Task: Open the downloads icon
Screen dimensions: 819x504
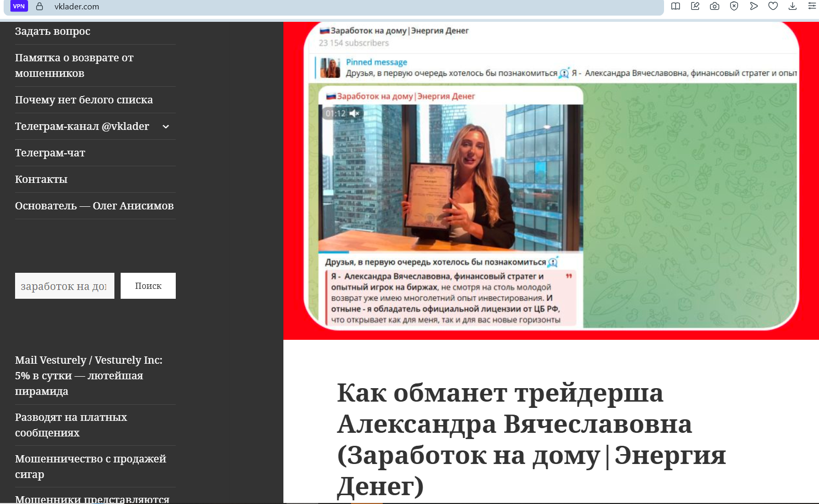Action: [x=792, y=6]
